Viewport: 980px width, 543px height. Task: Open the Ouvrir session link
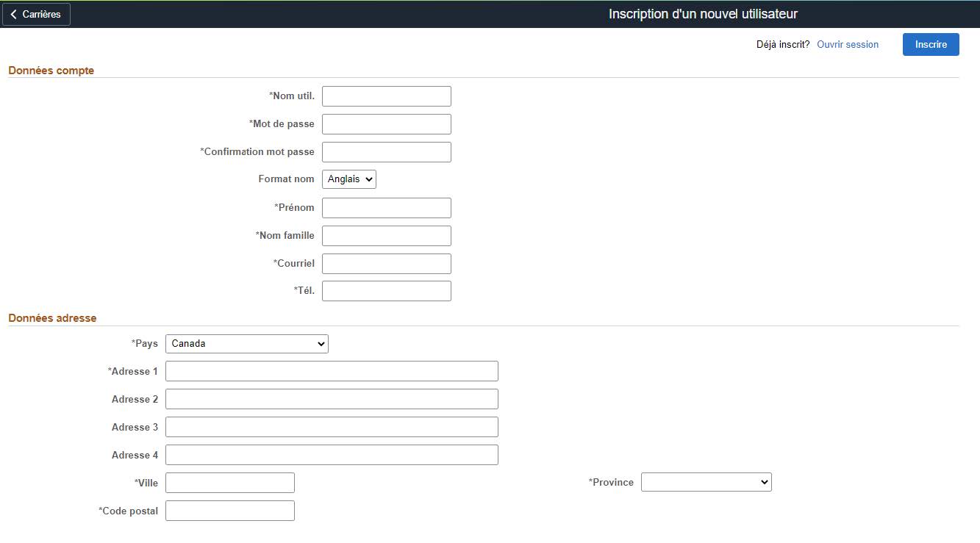847,45
